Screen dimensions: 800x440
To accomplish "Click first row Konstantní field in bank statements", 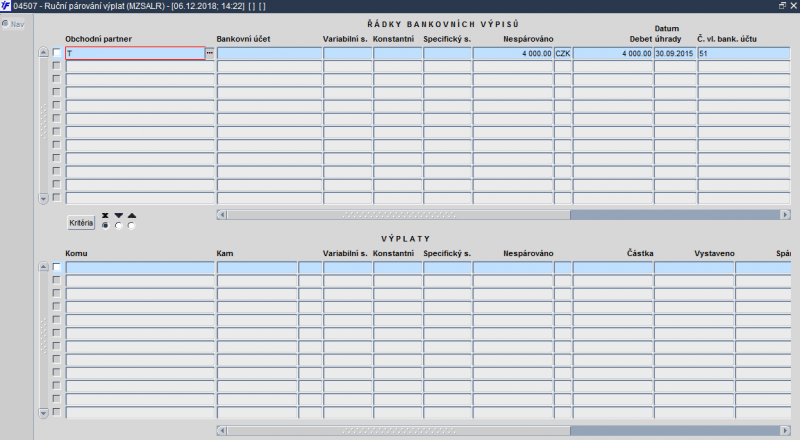I will coord(397,53).
